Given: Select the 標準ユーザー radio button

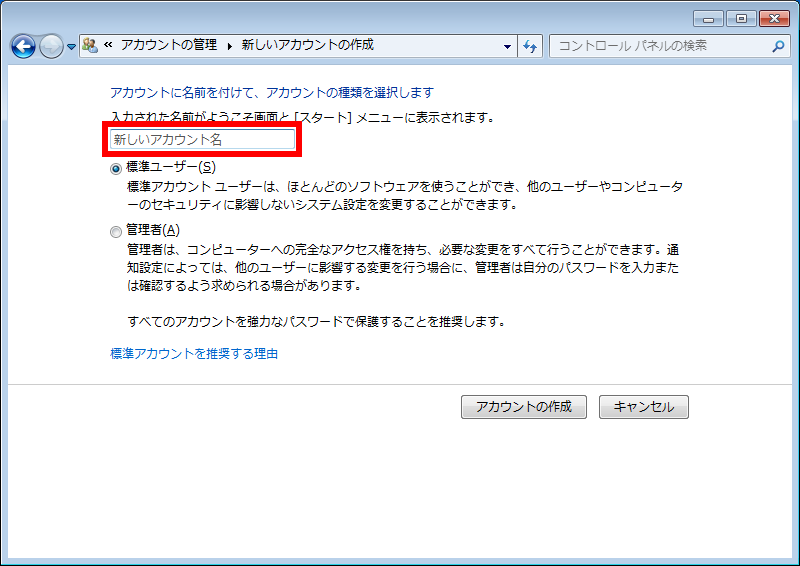Looking at the screenshot, I should tap(117, 169).
